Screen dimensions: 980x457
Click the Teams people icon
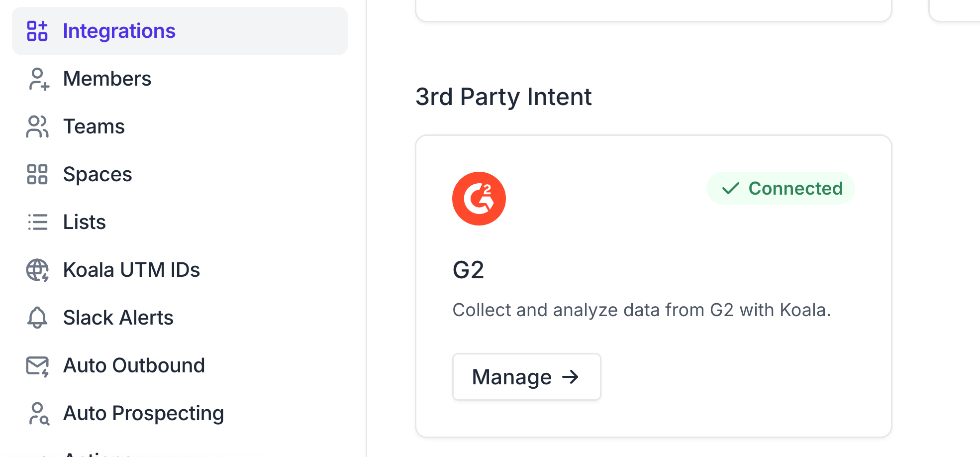[x=37, y=126]
